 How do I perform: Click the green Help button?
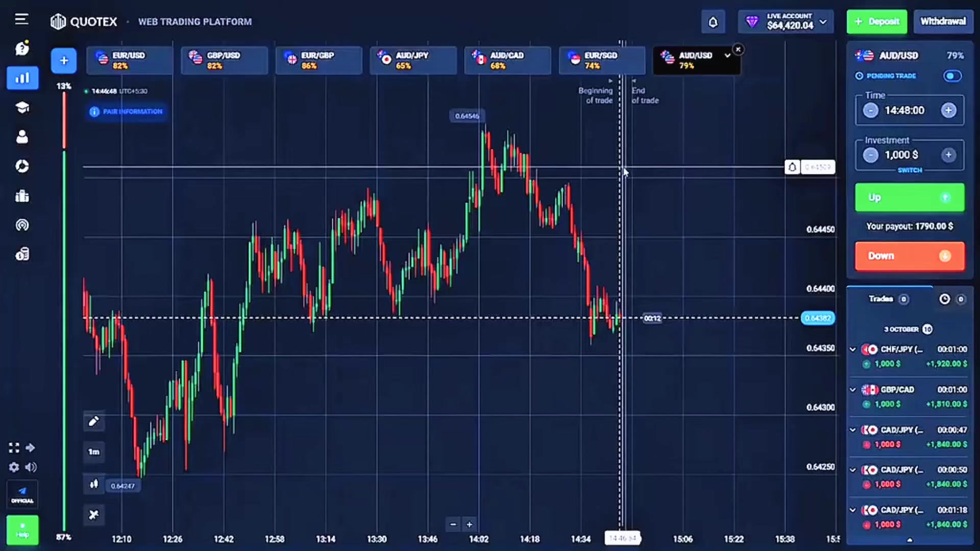22,530
